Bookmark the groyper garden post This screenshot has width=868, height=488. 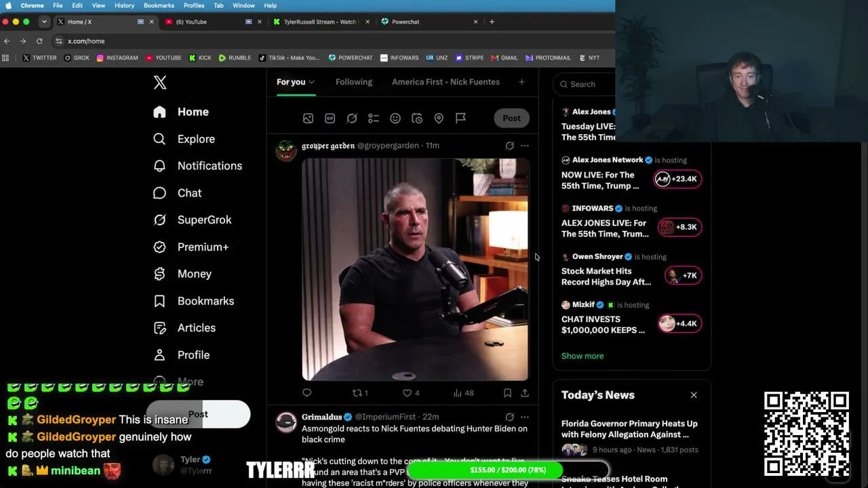507,393
